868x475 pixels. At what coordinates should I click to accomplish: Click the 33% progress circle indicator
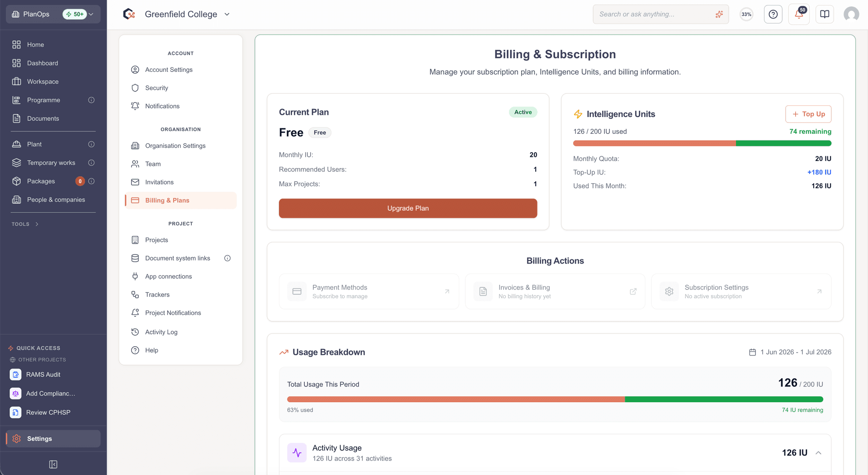click(746, 14)
